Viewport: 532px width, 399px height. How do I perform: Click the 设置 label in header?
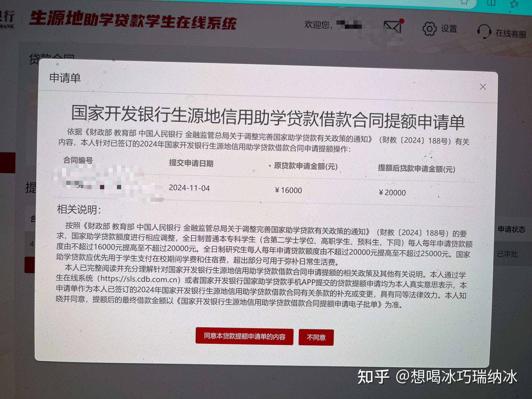(x=449, y=29)
